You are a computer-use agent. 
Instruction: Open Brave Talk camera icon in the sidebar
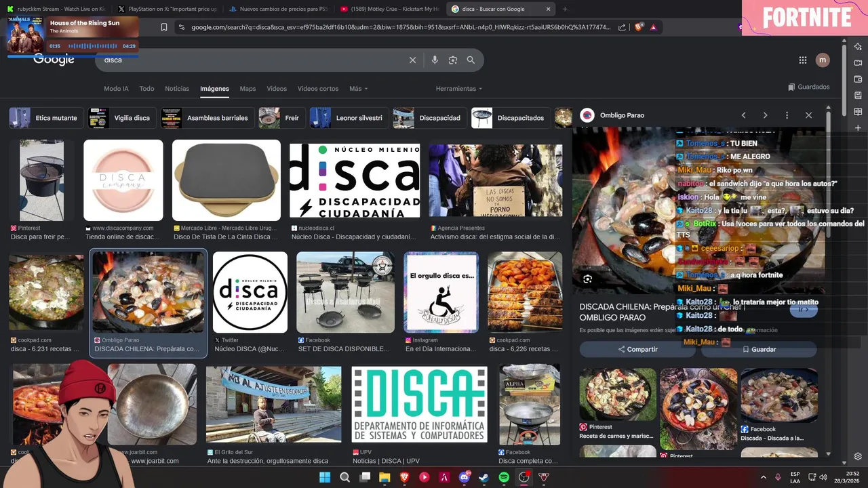point(858,63)
